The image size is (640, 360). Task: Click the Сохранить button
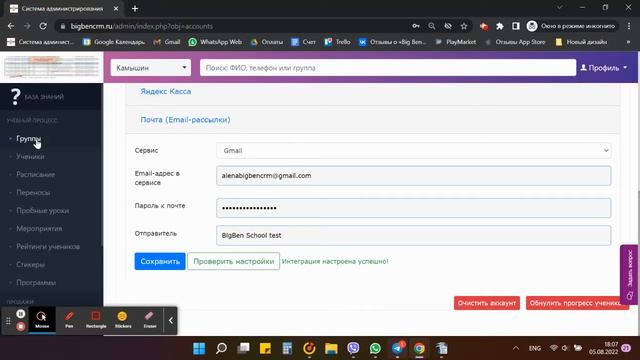[160, 261]
